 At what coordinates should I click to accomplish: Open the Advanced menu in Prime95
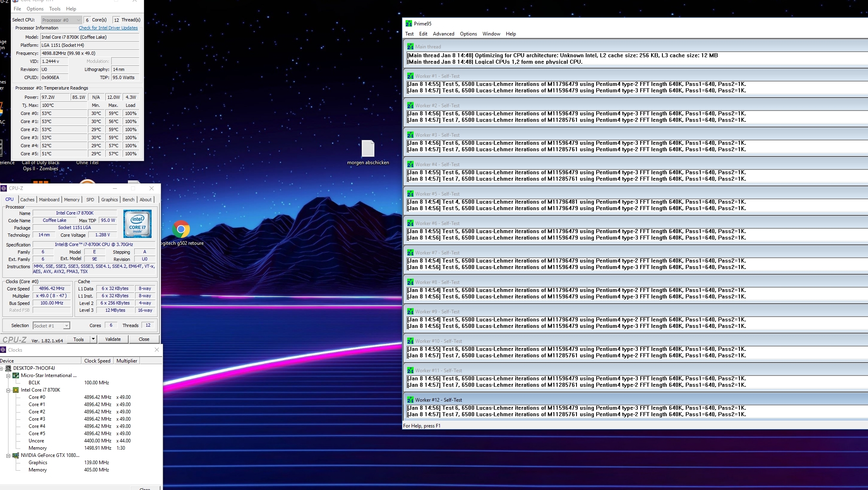[443, 34]
